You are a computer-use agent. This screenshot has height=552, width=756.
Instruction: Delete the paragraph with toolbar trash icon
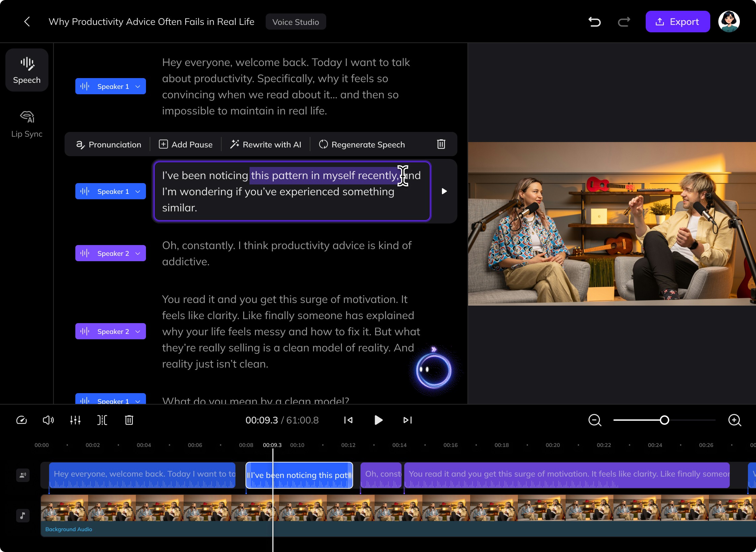tap(441, 144)
